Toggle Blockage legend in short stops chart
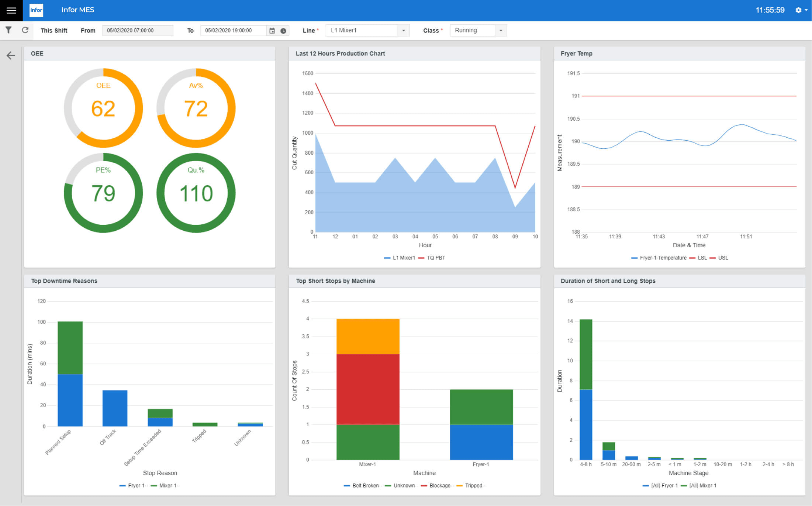The image size is (812, 506). [x=441, y=485]
